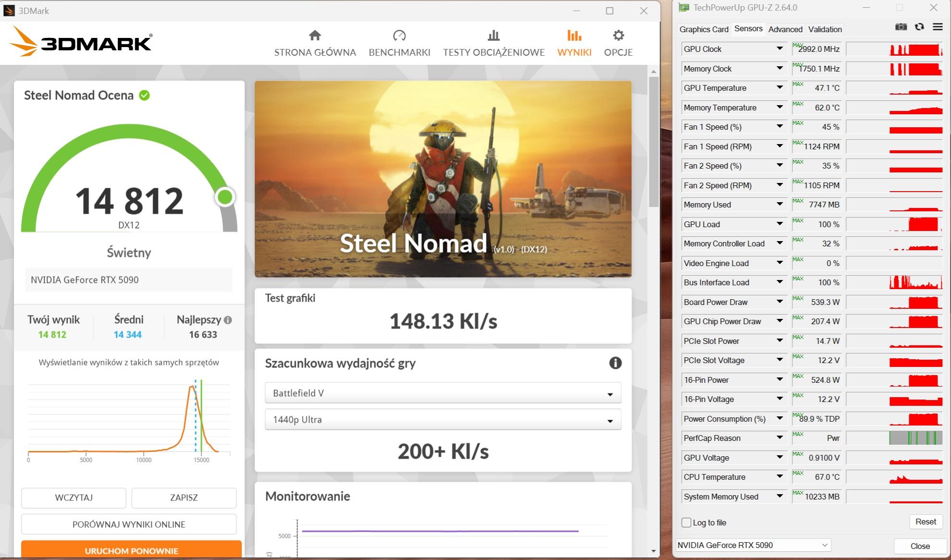The image size is (951, 560).
Task: Open the GPU-Z hamburger menu icon
Action: point(938,27)
